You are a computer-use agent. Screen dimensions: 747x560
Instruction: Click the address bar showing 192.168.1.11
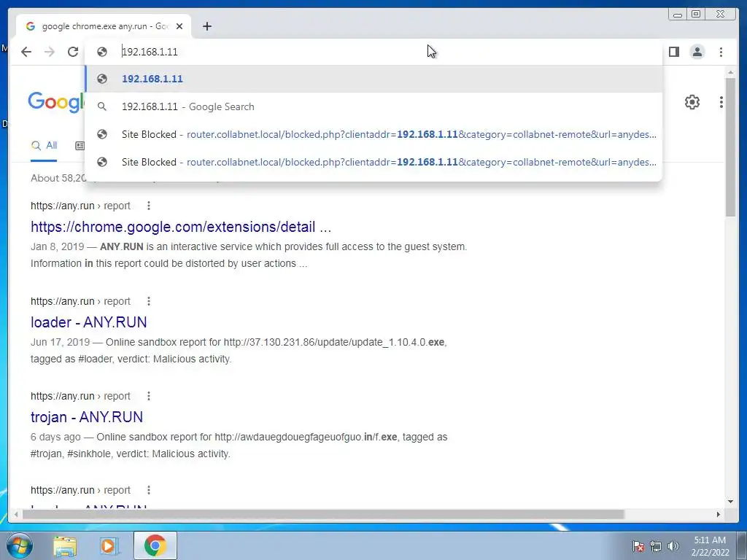373,52
